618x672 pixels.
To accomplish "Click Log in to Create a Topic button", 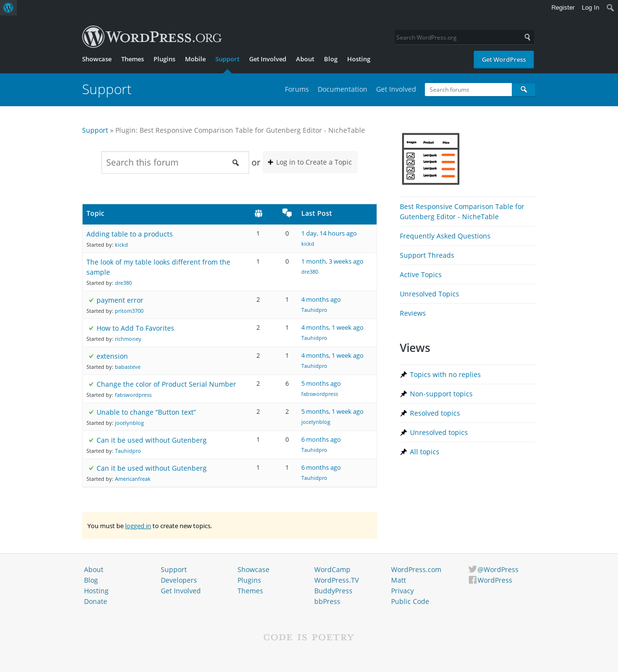I will (310, 162).
